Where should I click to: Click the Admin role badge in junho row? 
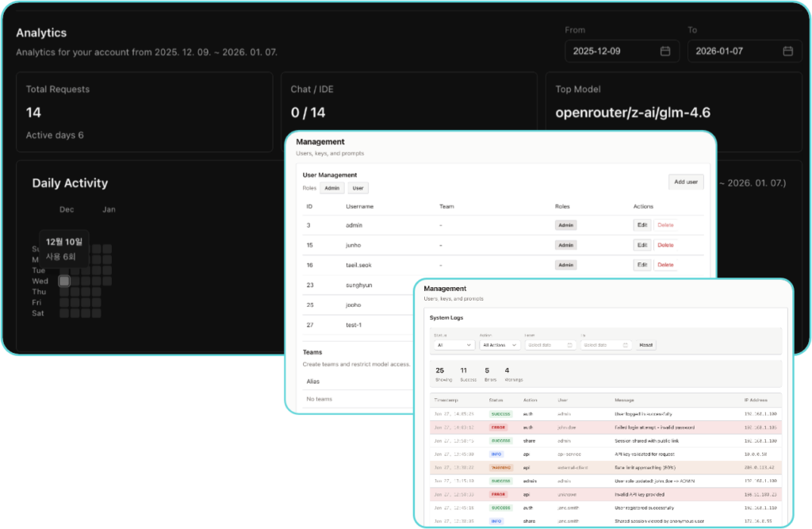565,245
